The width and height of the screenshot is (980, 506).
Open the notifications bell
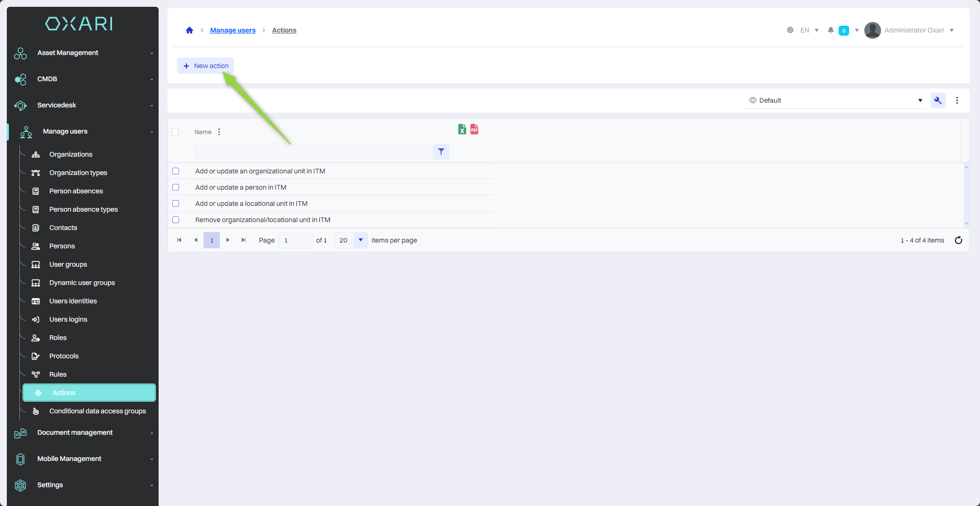tap(831, 30)
